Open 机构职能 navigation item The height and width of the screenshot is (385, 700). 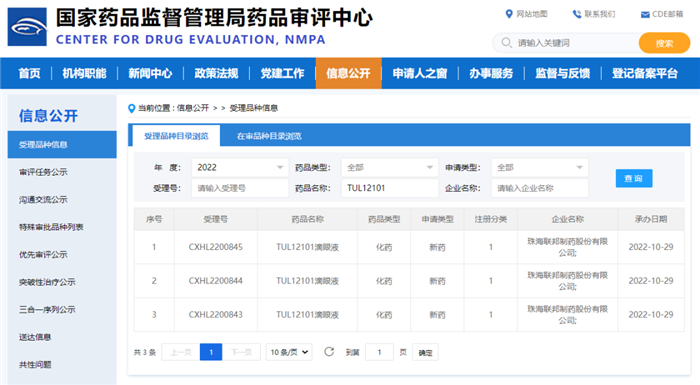click(84, 73)
